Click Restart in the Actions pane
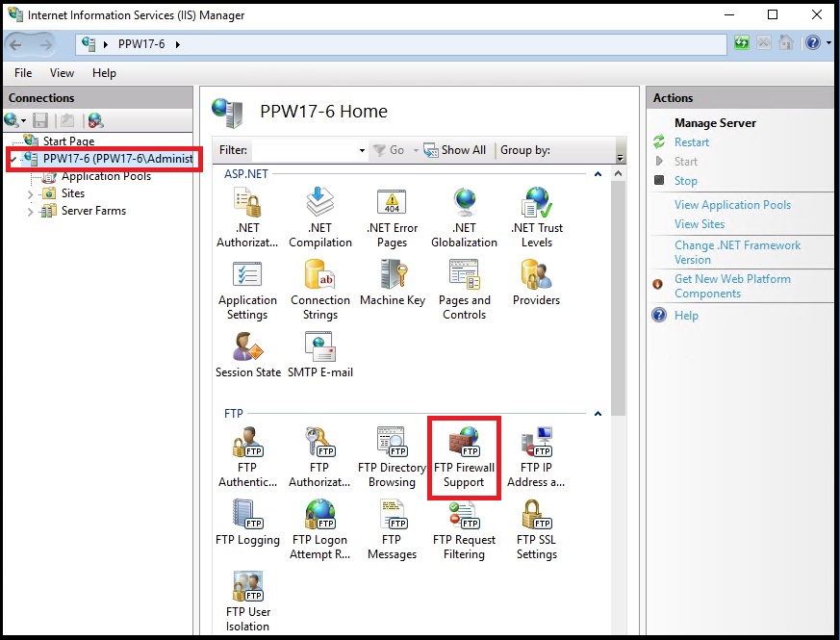Screen dimensions: 840x640 click(x=691, y=142)
